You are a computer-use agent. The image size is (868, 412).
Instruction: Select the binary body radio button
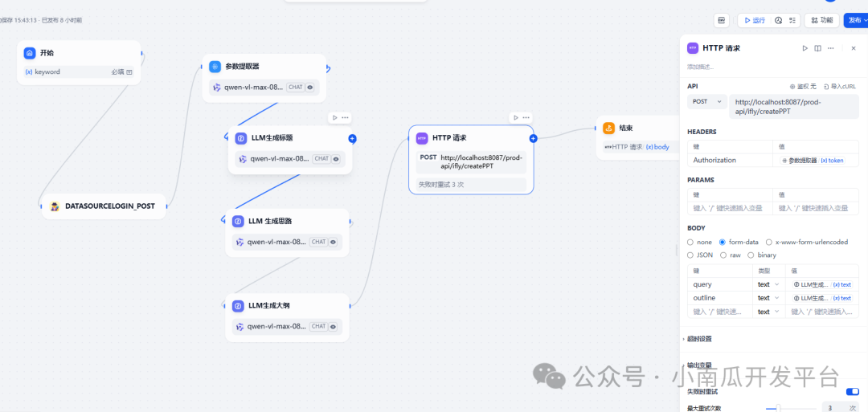pyautogui.click(x=751, y=255)
